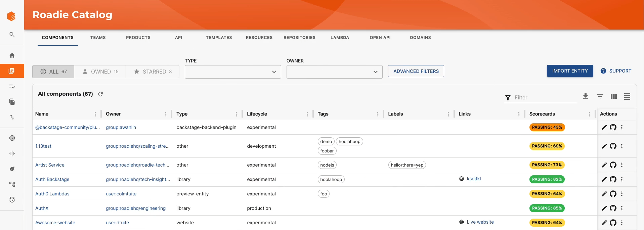Switch to the TEMPLATES tab
The image size is (644, 230).
(x=219, y=38)
